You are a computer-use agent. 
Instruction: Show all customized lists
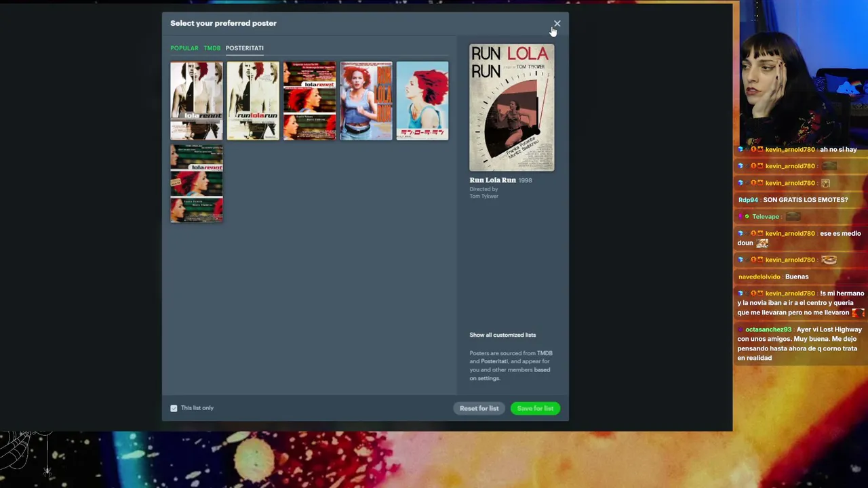502,335
